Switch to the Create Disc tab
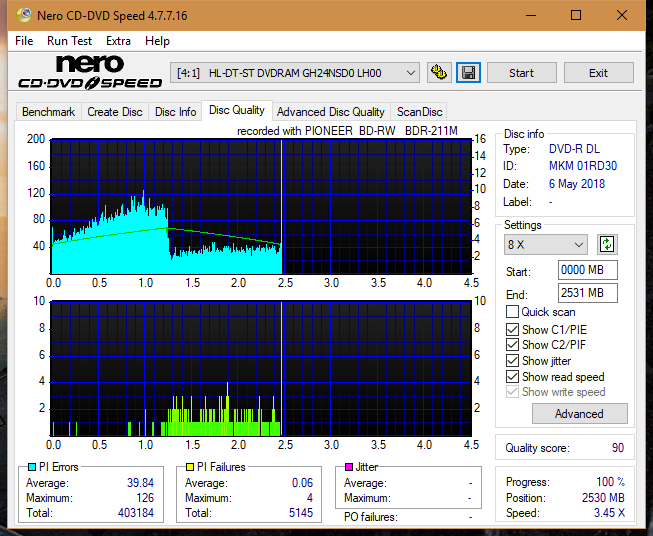 (x=115, y=112)
